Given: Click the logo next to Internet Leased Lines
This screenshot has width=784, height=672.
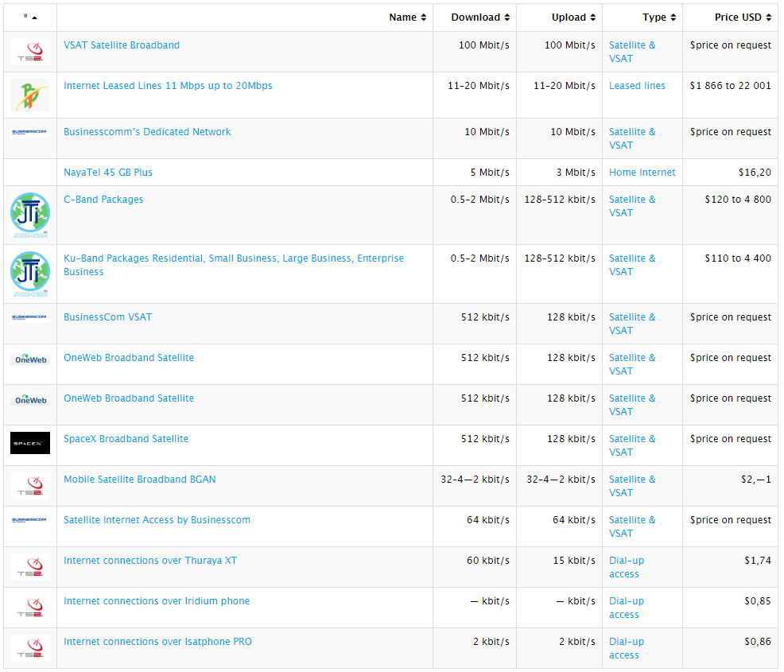Looking at the screenshot, I should point(30,95).
